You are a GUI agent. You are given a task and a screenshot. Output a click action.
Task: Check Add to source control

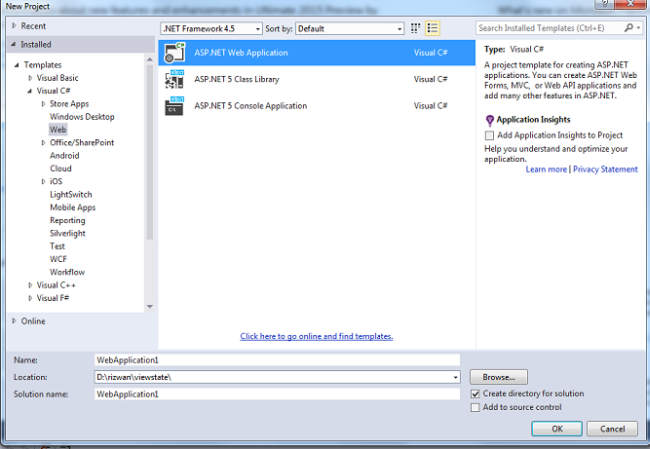pyautogui.click(x=475, y=408)
